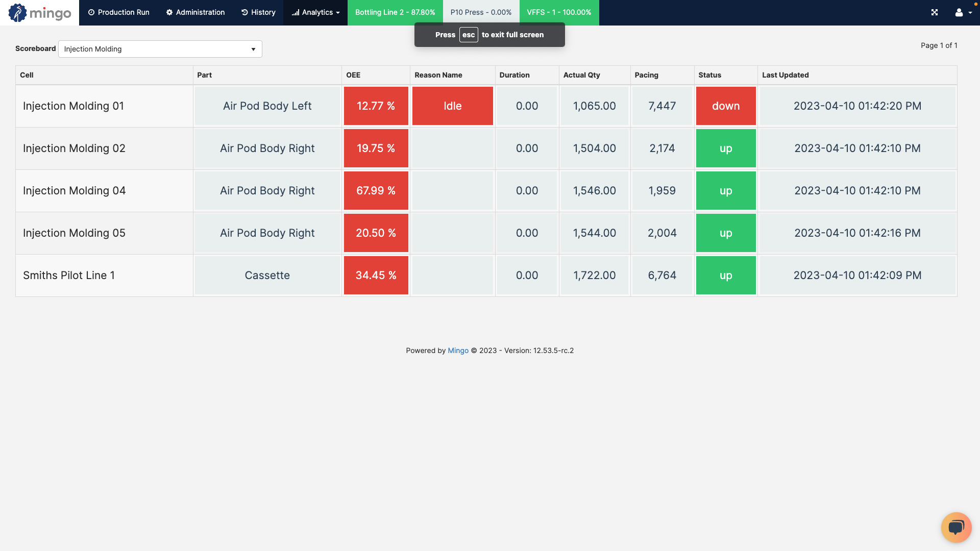The image size is (980, 551).
Task: Open History via its rewind icon
Action: [244, 12]
